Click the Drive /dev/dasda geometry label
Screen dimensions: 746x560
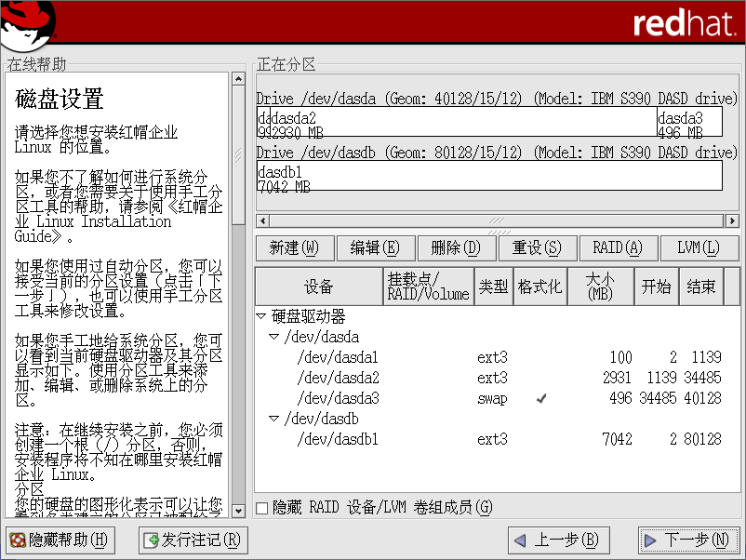coord(496,99)
